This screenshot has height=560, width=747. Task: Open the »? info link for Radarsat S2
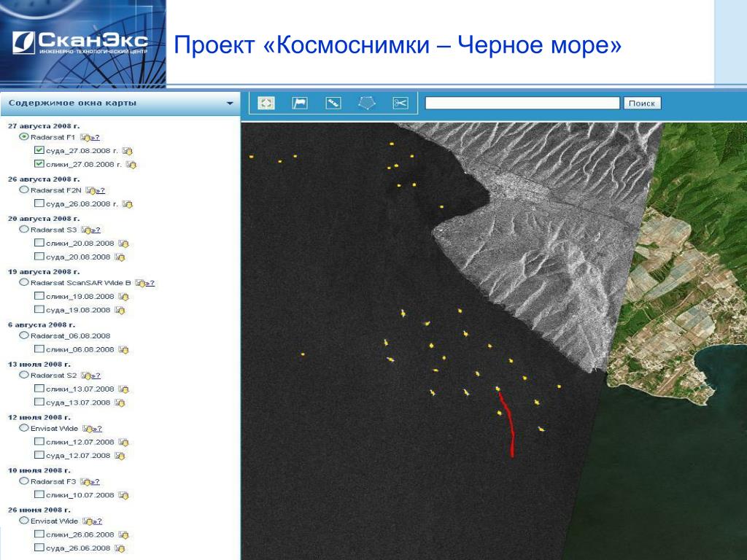(x=95, y=376)
